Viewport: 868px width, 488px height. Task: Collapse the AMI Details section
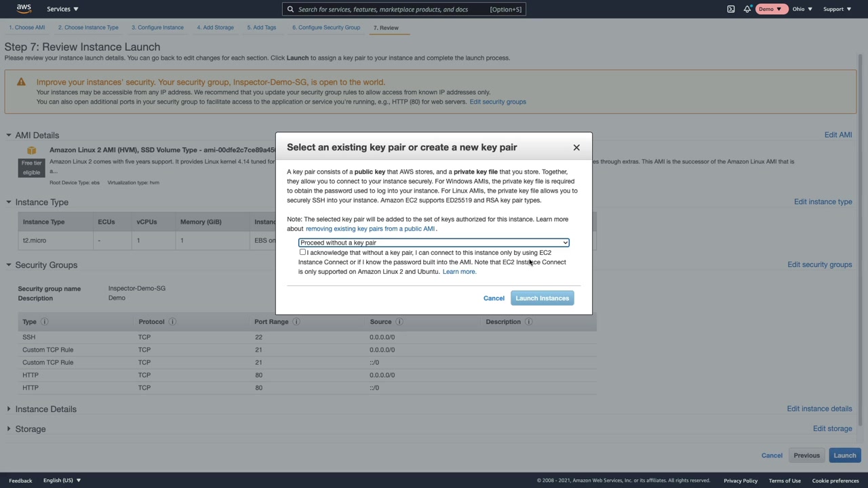click(9, 136)
